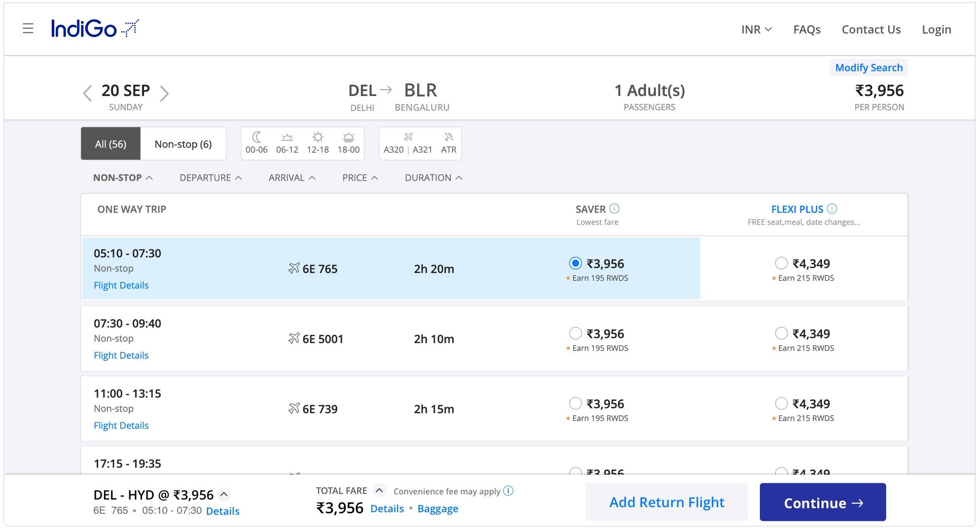Open Flight Details for the 11:00 flight
The image size is (980, 530).
(x=121, y=425)
